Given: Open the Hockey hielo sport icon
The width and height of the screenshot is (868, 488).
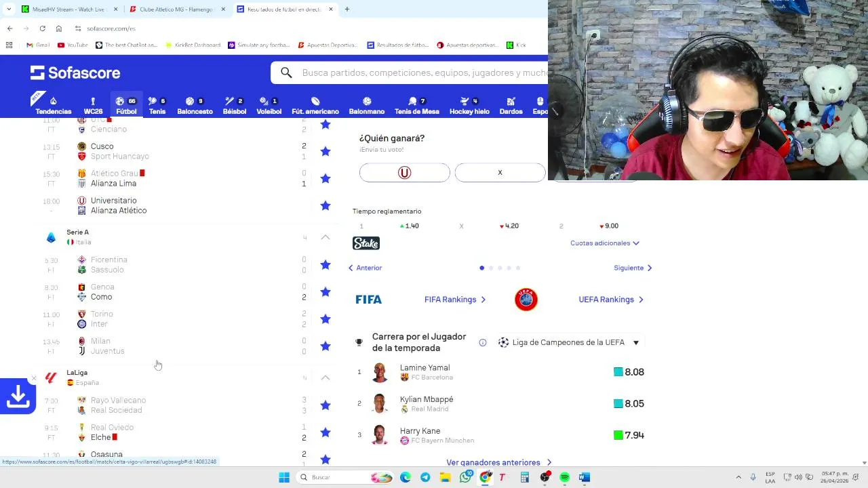Looking at the screenshot, I should (x=469, y=106).
